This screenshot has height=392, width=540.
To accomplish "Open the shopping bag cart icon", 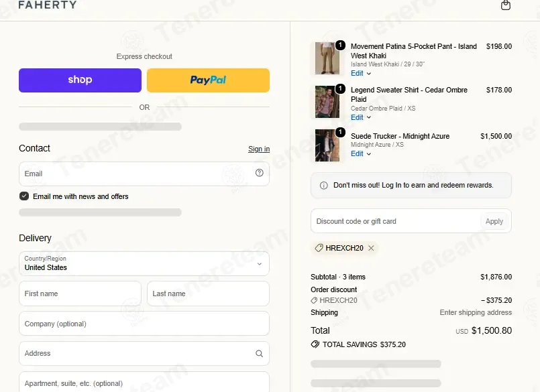I will pyautogui.click(x=506, y=5).
